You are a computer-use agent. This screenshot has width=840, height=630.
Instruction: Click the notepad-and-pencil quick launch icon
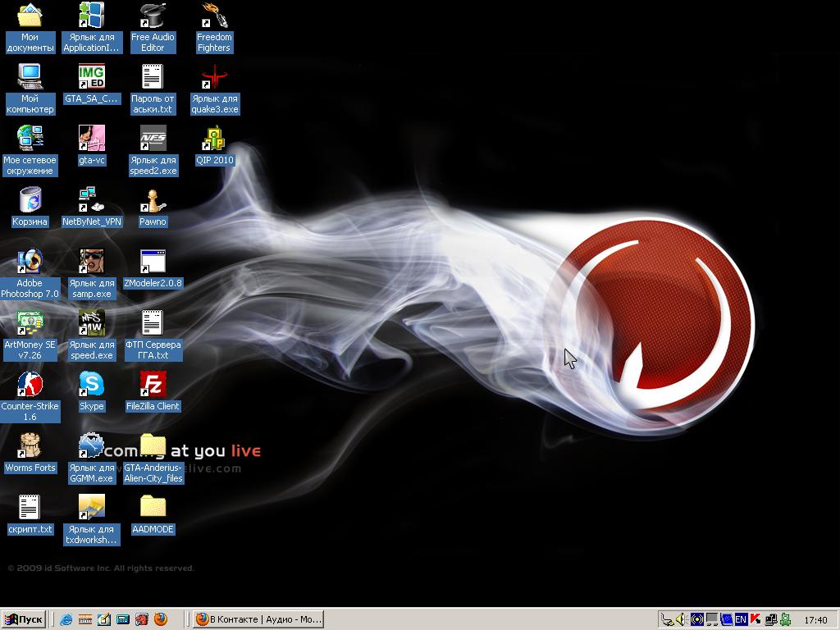tap(104, 620)
